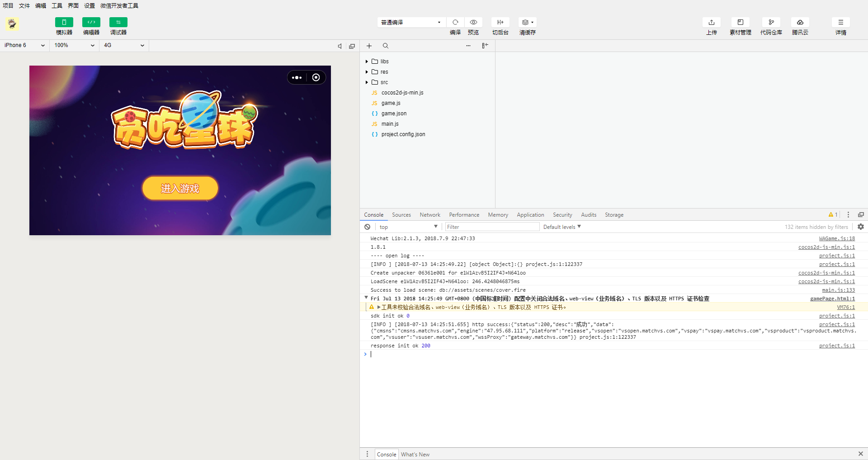The height and width of the screenshot is (460, 868).
Task: Expand the libs folder
Action: (x=367, y=62)
